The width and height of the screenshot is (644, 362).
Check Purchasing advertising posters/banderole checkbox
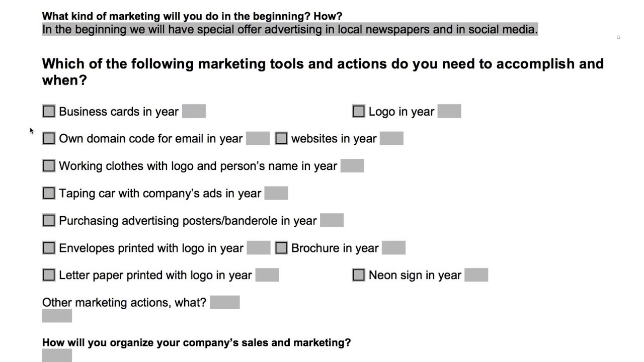[x=49, y=220]
